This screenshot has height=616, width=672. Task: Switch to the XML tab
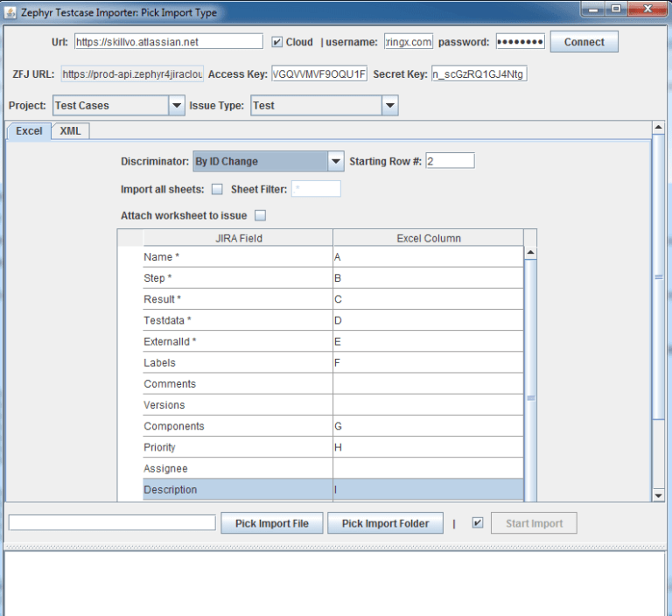coord(70,131)
